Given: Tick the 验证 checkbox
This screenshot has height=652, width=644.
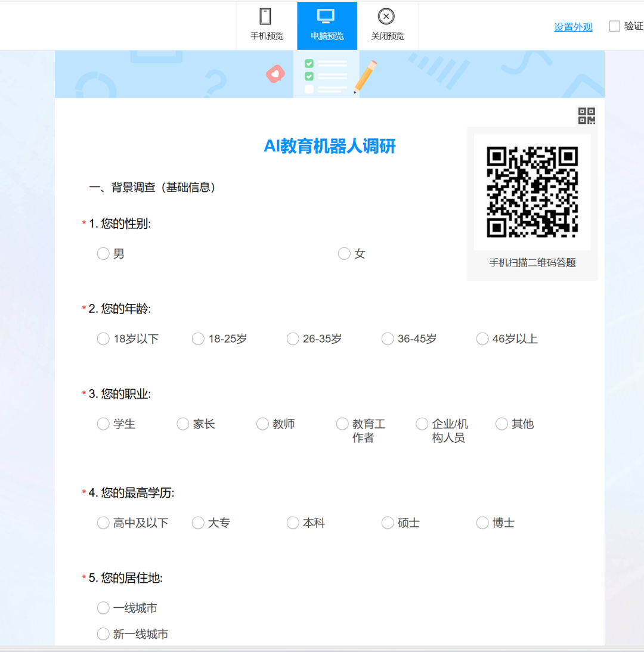Looking at the screenshot, I should tap(614, 26).
